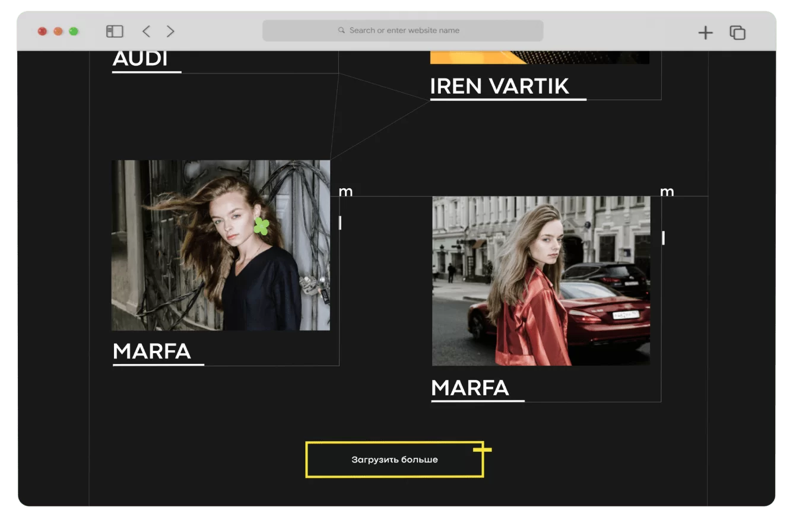Open the tab overview icon
812x520 pixels.
pos(737,33)
